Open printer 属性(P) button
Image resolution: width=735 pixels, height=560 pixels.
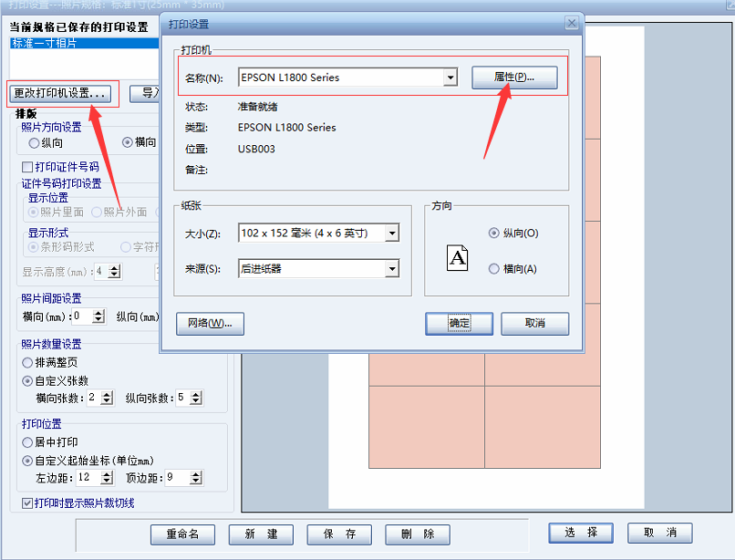[x=514, y=78]
